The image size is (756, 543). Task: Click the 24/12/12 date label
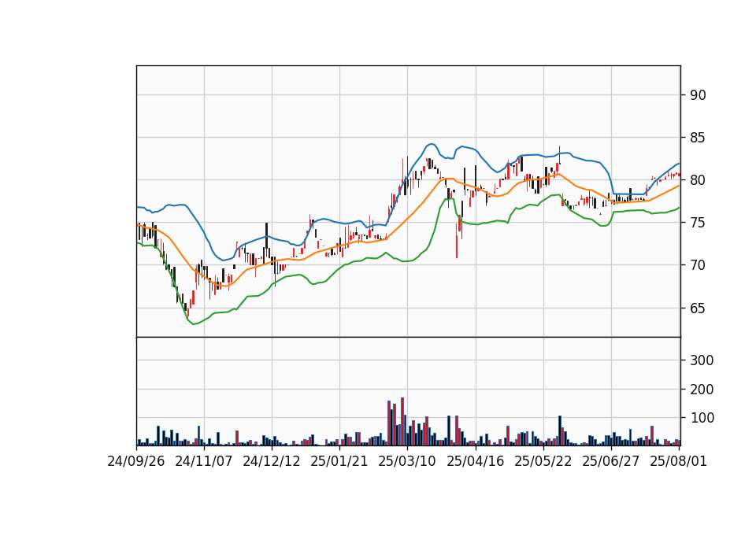pyautogui.click(x=272, y=462)
